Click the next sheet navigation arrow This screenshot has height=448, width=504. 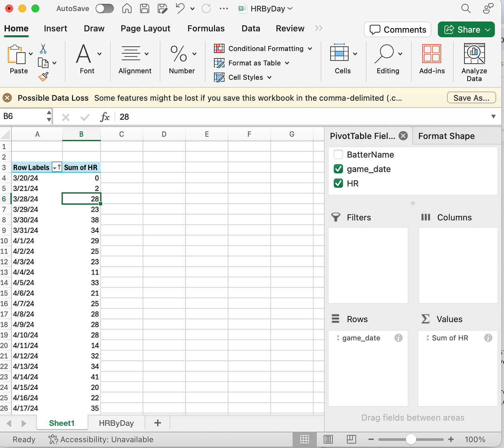24,423
